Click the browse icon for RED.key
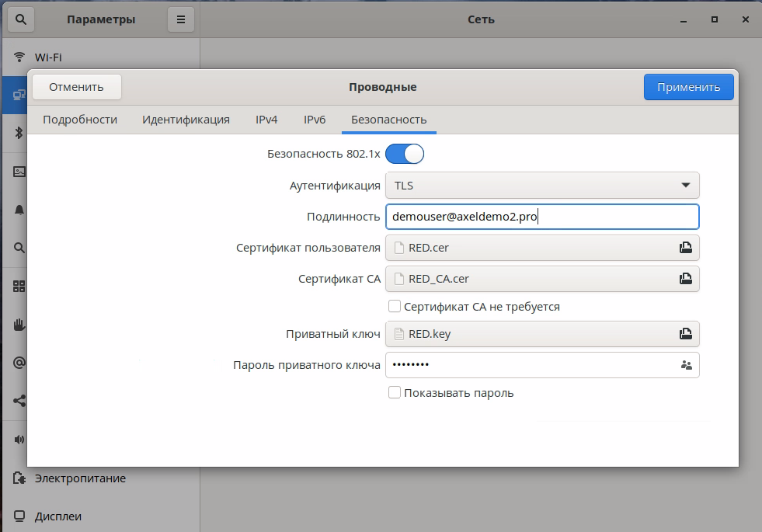 pos(685,334)
